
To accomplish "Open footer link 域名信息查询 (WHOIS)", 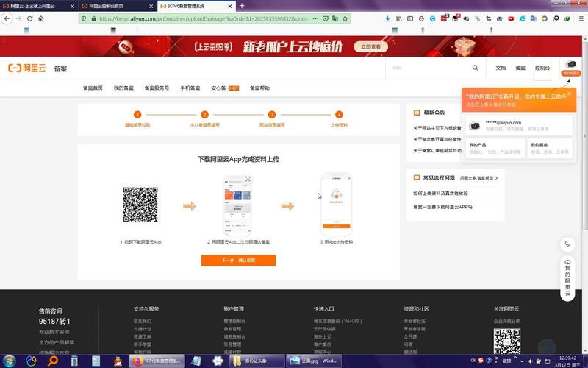I will (338, 322).
